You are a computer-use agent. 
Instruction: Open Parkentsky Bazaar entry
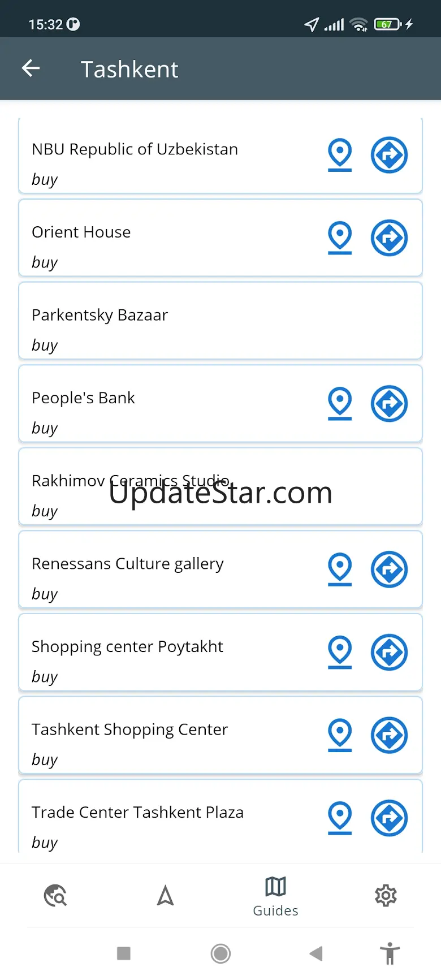220,321
